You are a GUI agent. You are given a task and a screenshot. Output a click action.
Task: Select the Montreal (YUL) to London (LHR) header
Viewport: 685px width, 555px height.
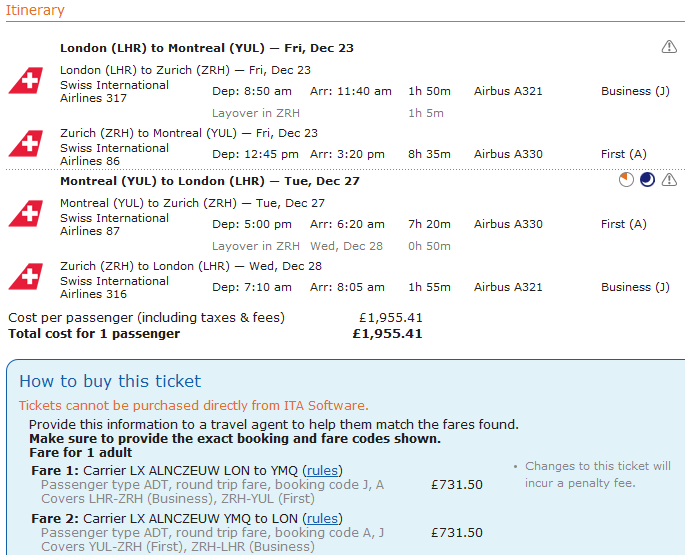pyautogui.click(x=210, y=181)
